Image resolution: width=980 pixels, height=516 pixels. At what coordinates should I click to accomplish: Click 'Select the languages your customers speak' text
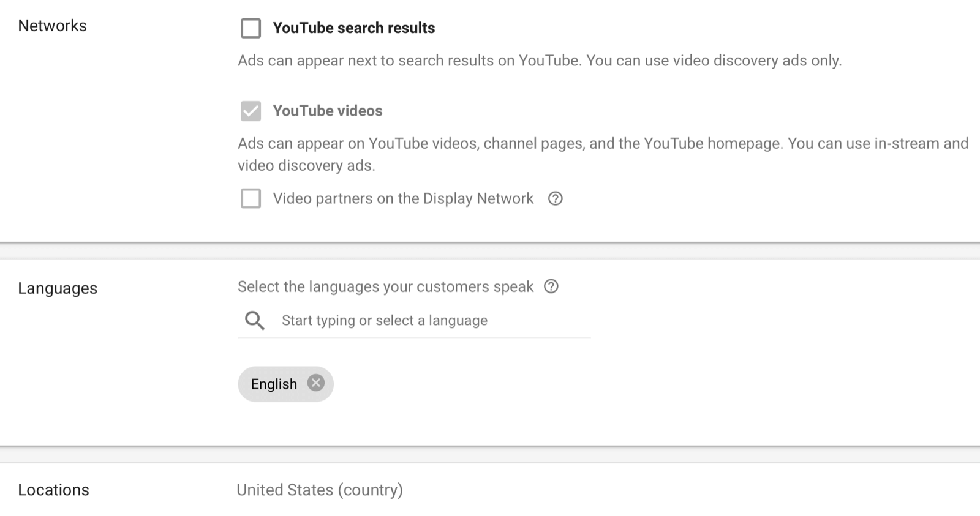point(385,287)
